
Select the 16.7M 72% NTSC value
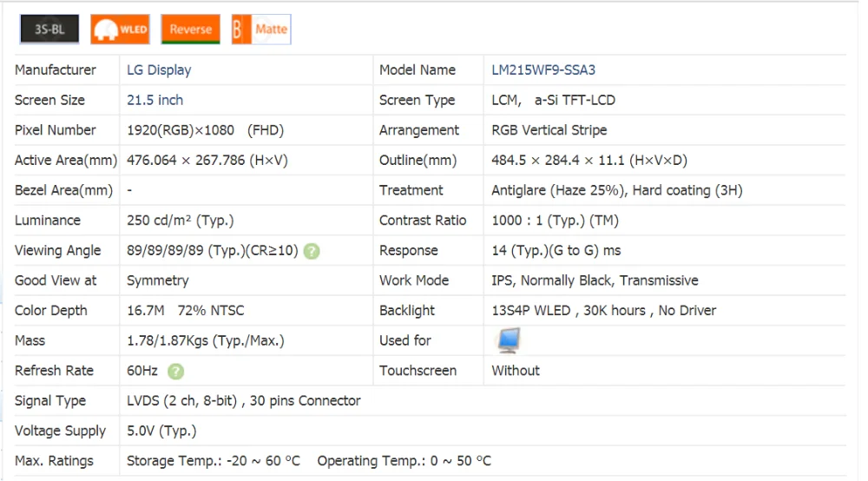click(186, 311)
